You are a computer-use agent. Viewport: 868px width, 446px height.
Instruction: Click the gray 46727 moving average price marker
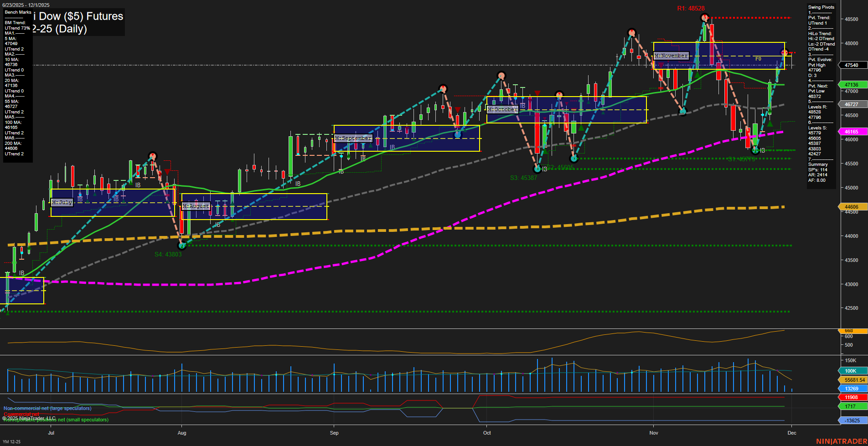click(x=852, y=104)
